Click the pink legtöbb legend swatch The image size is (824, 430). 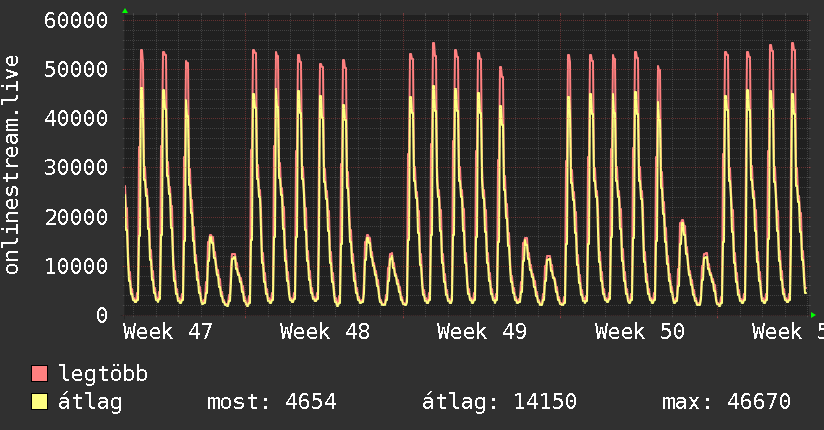[x=39, y=373]
